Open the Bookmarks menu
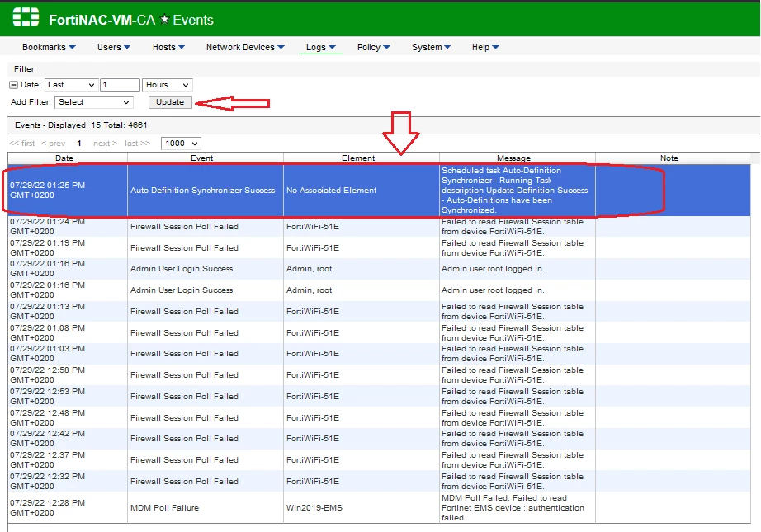This screenshot has height=532, width=761. tap(49, 47)
